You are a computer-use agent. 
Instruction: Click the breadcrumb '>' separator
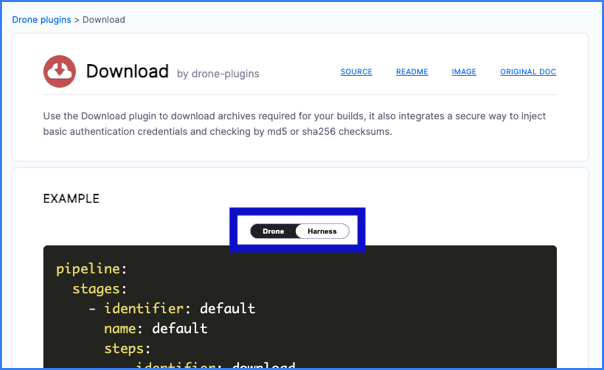click(x=77, y=20)
